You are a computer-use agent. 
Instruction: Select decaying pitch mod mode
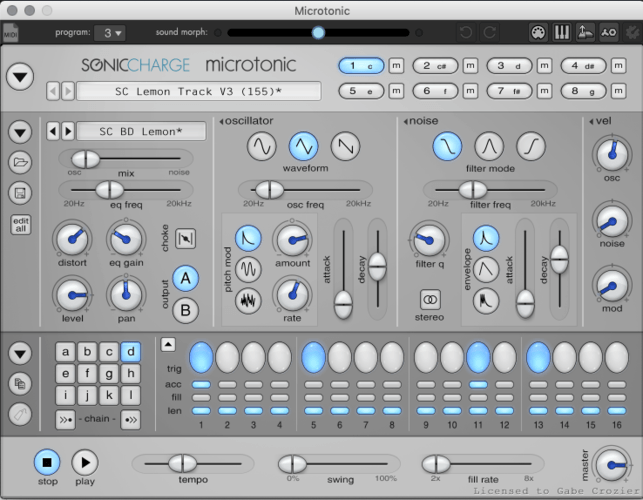click(x=248, y=238)
